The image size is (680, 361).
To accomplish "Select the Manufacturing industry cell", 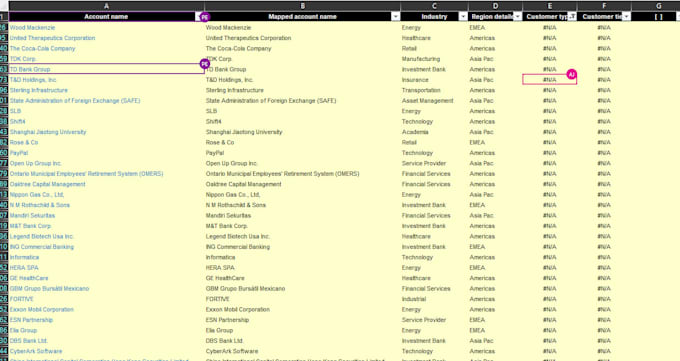I will pos(434,59).
